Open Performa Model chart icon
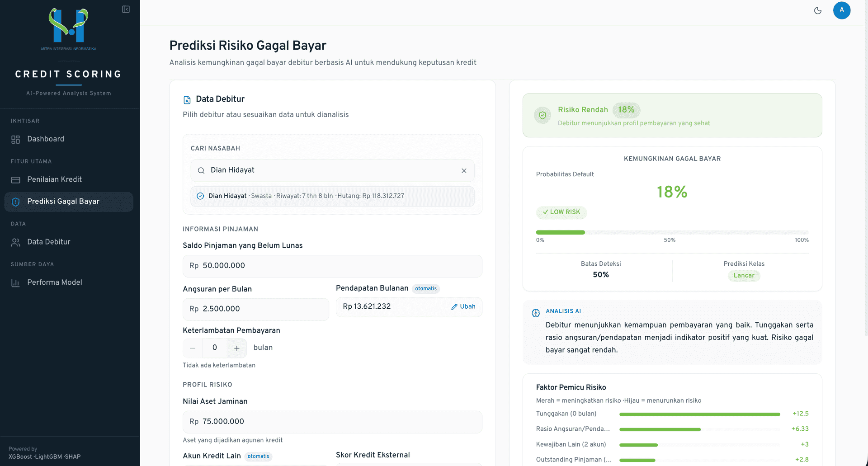Viewport: 868px width, 466px height. click(16, 283)
